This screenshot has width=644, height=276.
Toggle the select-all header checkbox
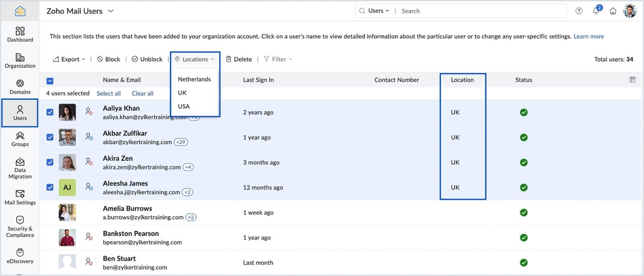(x=50, y=81)
